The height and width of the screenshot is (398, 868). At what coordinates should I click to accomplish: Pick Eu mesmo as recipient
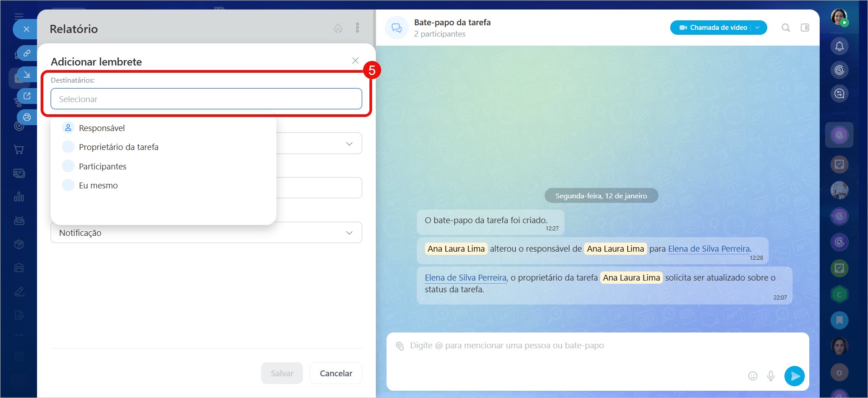(x=98, y=186)
